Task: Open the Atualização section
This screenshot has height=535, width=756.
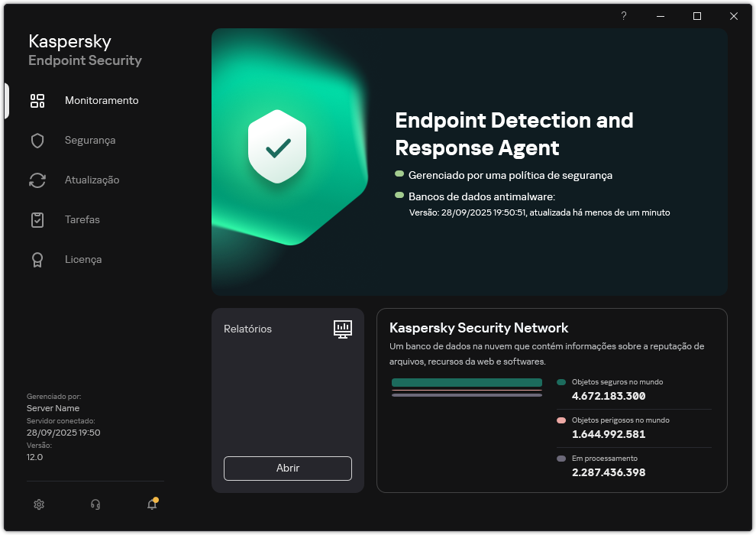Action: (x=92, y=180)
